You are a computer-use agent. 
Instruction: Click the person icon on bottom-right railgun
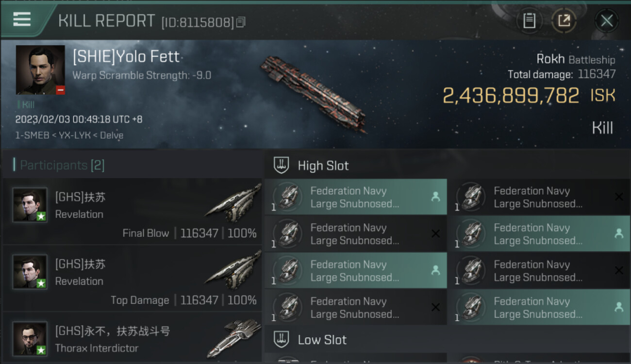point(619,307)
